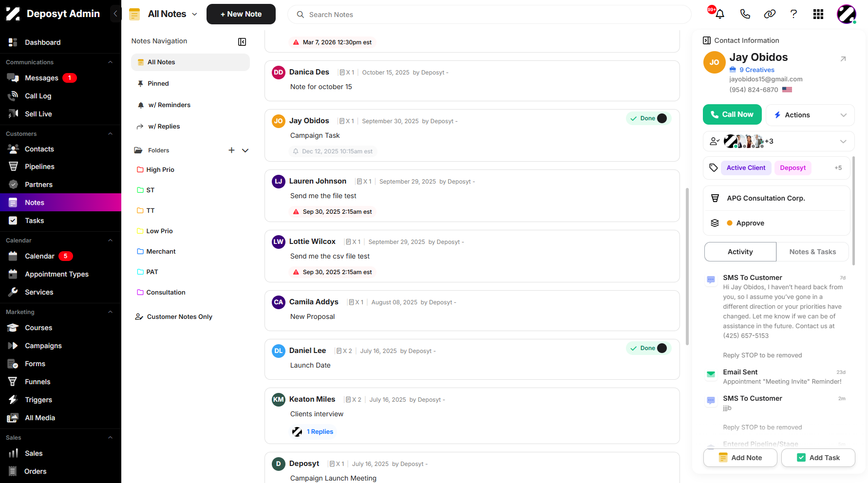Click the Search Notes field
868x483 pixels.
[490, 15]
